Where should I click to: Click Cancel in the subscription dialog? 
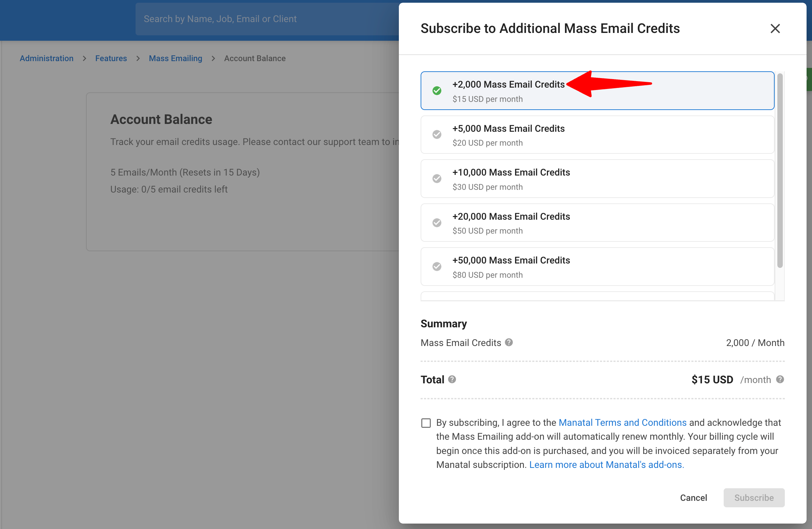693,498
